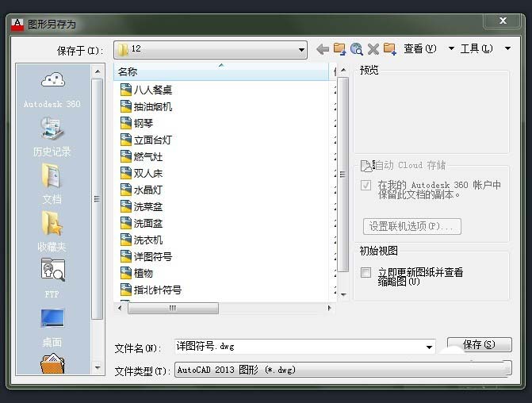Image resolution: width=532 pixels, height=403 pixels.
Task: Expand the 保存于 folder dropdown
Action: 301,50
